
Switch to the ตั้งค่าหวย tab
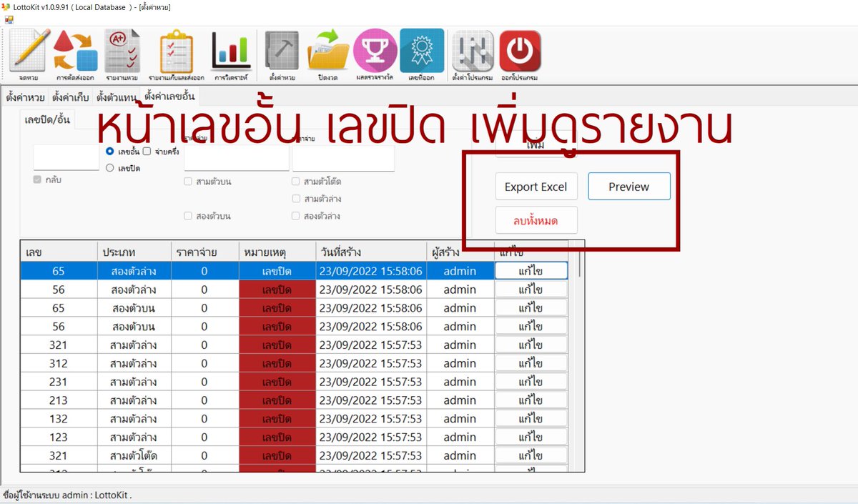pos(26,97)
